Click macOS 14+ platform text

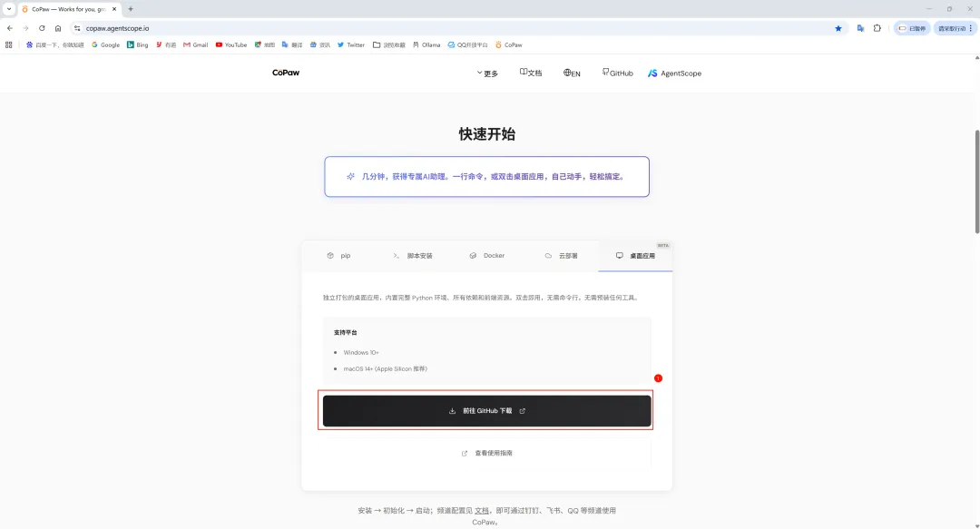385,369
